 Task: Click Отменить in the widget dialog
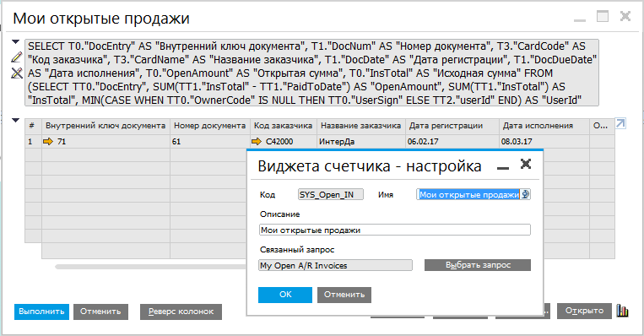(344, 295)
